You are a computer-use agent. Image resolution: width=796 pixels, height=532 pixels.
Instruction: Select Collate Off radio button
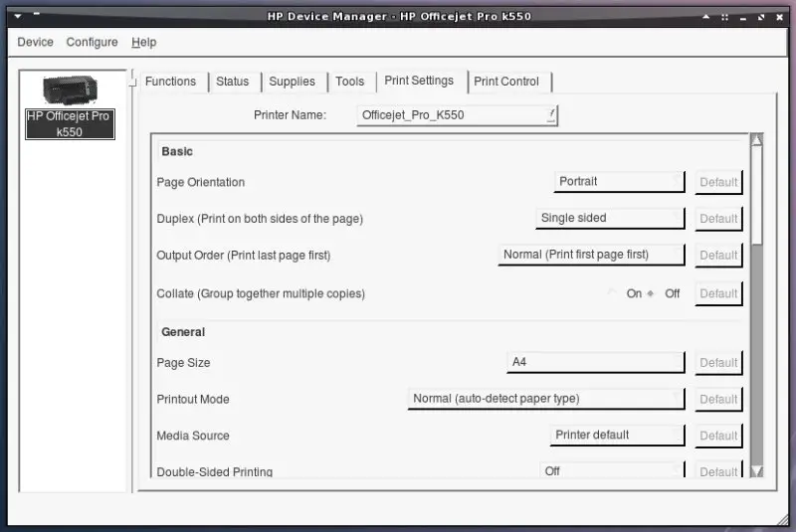(665, 293)
